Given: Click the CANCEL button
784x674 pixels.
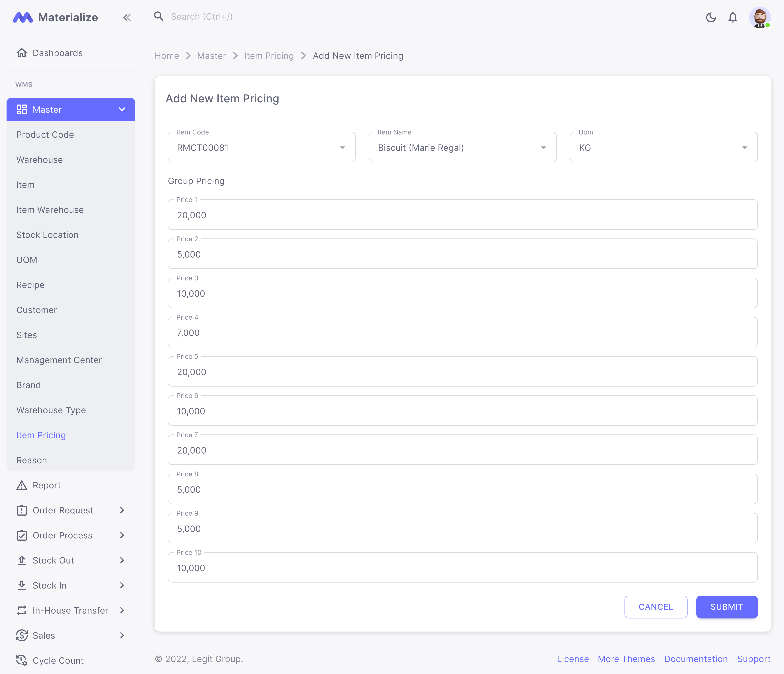Looking at the screenshot, I should coord(655,607).
